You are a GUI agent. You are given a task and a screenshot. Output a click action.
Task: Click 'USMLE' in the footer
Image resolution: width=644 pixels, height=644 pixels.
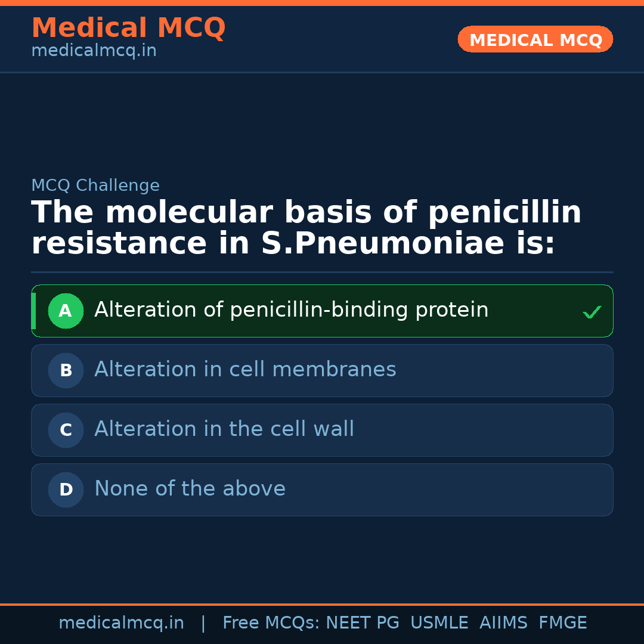[439, 623]
